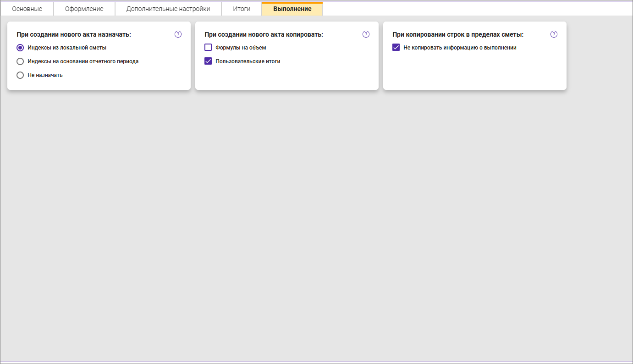Click the 'При создании нового акта назначать:' heading
Screen dimensions: 633x364
coord(74,34)
